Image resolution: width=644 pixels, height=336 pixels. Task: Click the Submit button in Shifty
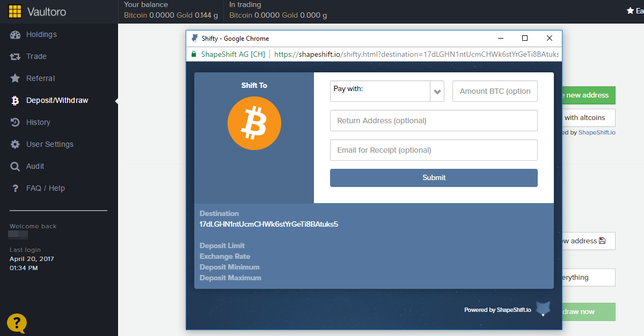434,178
